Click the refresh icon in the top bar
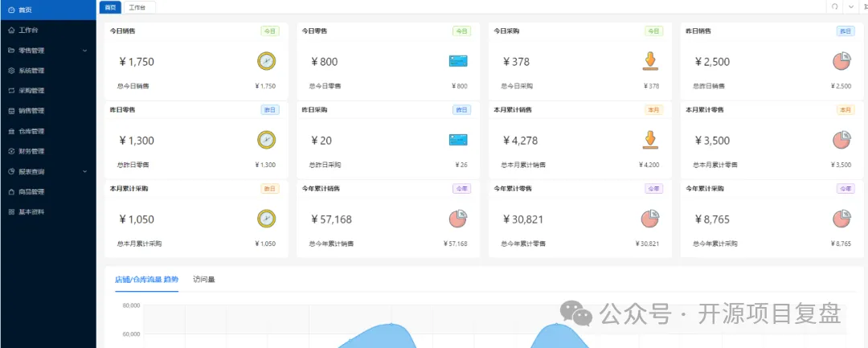 (835, 6)
